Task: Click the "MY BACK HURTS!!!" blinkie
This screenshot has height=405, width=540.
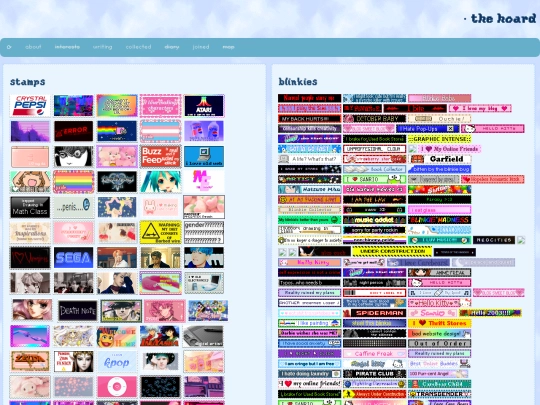Action: click(x=309, y=118)
